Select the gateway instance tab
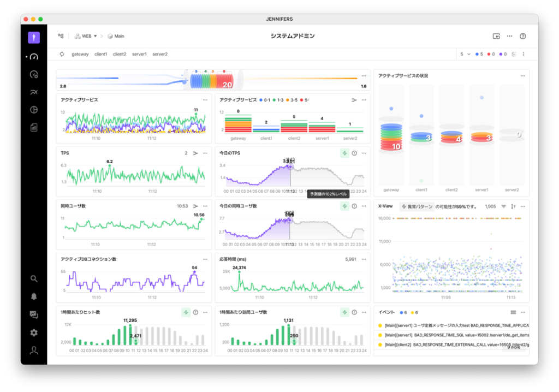Image resolution: width=559 pixels, height=392 pixels. [80, 54]
